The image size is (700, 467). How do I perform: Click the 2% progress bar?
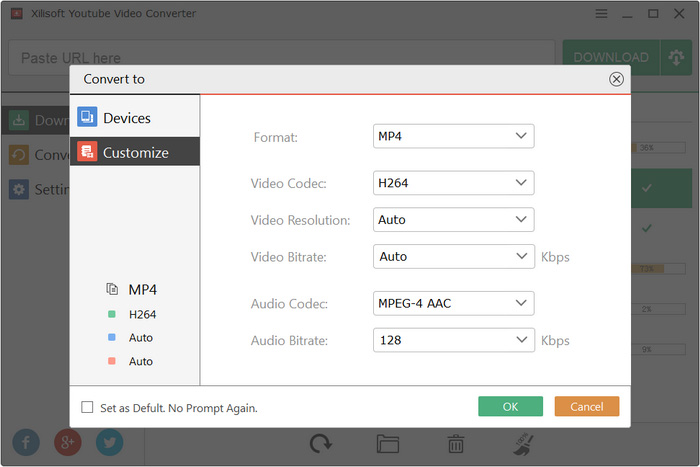658,309
